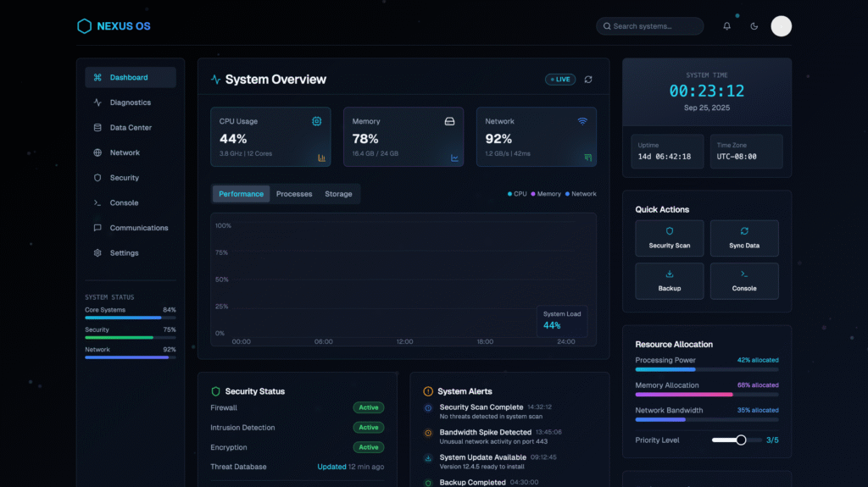
Task: Click the Sync Data button
Action: pyautogui.click(x=744, y=238)
